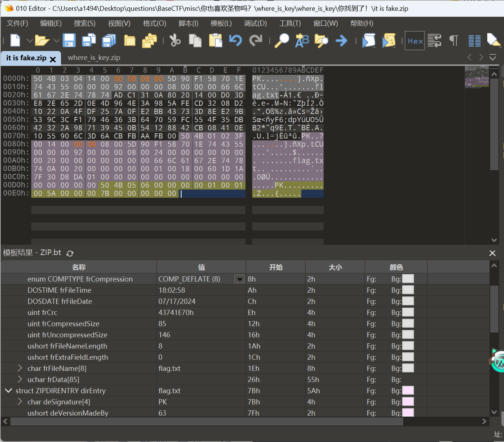Run a script with the scroll icon
This screenshot has height=442, width=504.
tap(369, 40)
